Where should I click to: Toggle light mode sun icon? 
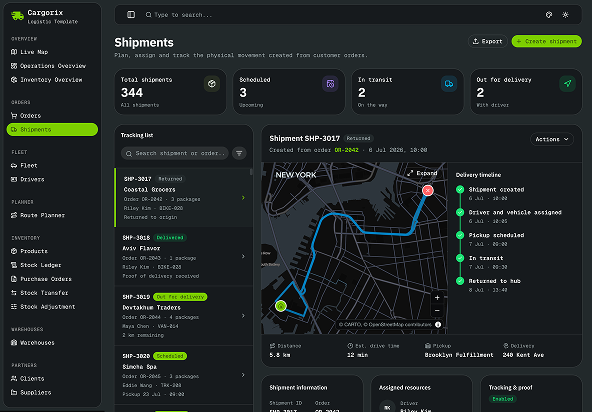565,15
